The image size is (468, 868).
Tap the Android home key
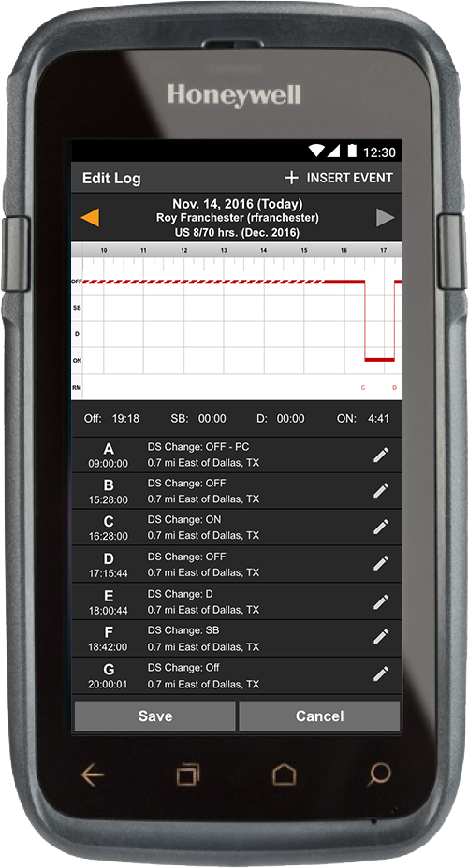(x=285, y=775)
